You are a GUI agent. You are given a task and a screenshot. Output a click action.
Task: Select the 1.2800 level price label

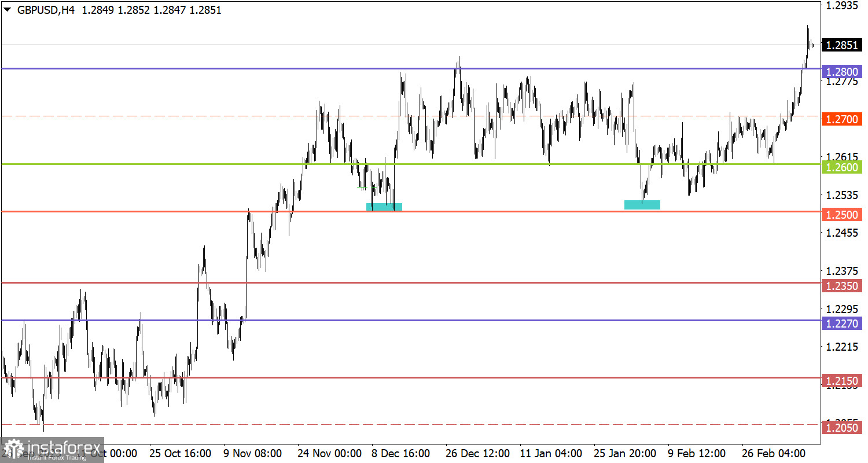842,72
